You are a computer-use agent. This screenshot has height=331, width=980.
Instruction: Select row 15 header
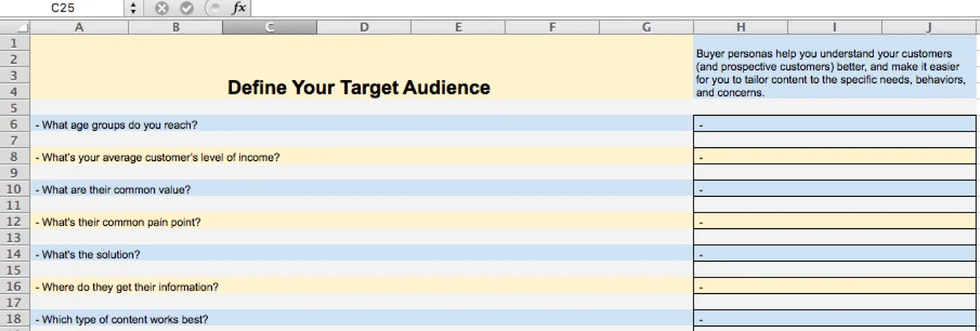tap(15, 270)
